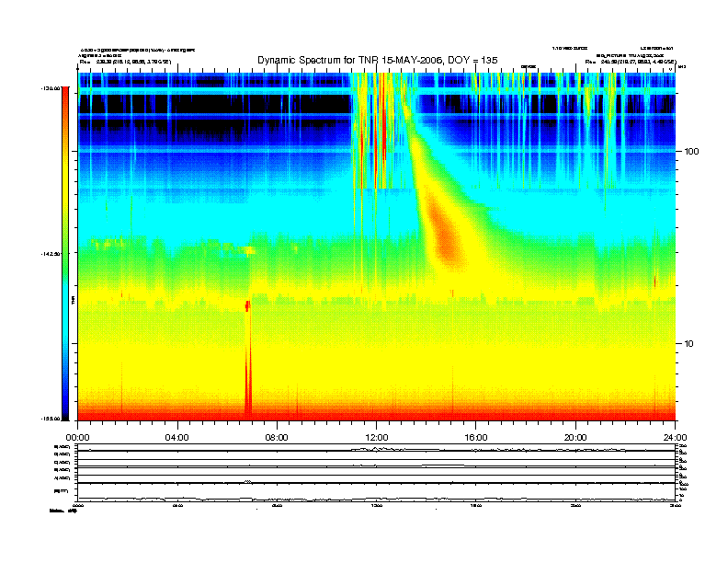Click the top line plot panel below the spectrum
Viewport: 728px width, 563px height.
[x=376, y=448]
